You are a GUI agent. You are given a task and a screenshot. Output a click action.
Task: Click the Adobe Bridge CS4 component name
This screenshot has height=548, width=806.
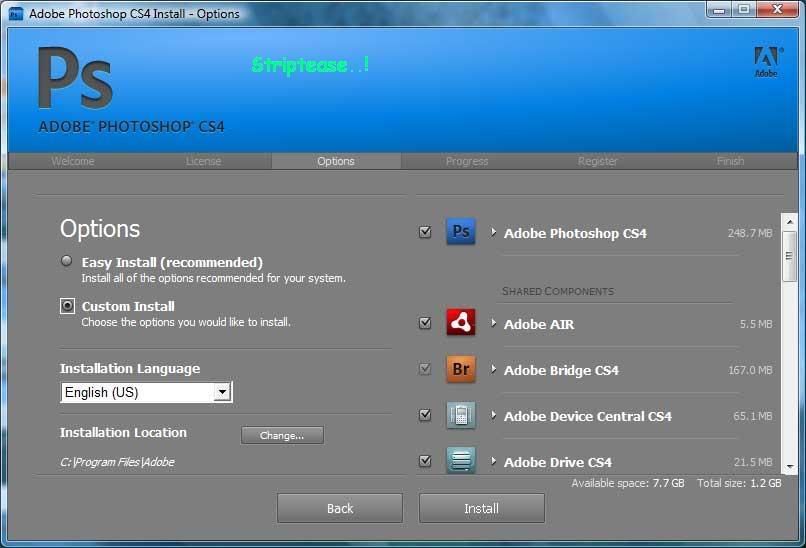pyautogui.click(x=561, y=370)
